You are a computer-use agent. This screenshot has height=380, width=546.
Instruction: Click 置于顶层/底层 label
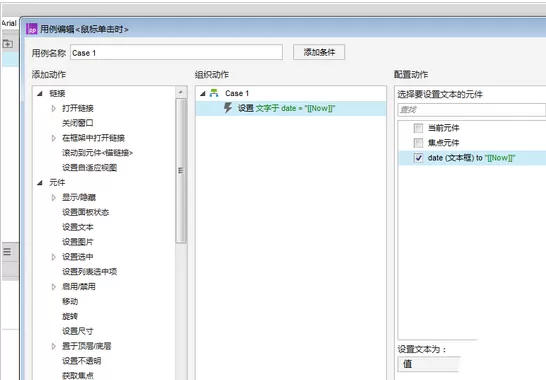(87, 346)
